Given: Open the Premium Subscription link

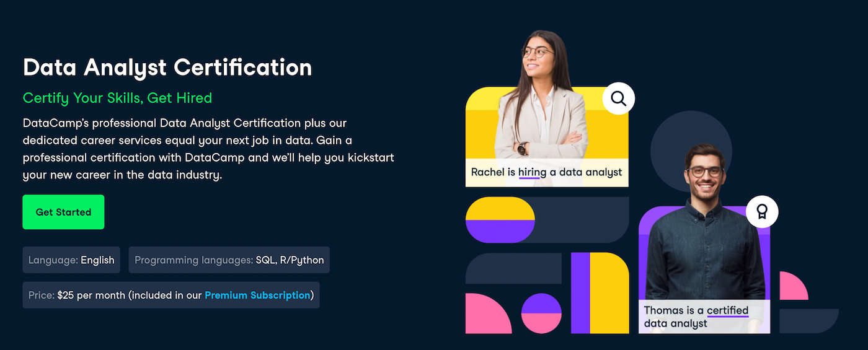Looking at the screenshot, I should (x=257, y=295).
